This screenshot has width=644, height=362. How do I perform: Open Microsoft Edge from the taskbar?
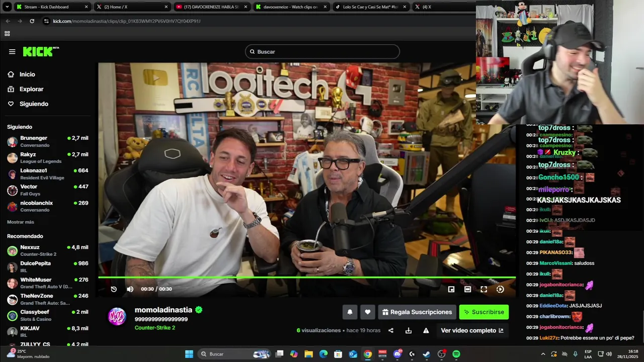pyautogui.click(x=324, y=354)
